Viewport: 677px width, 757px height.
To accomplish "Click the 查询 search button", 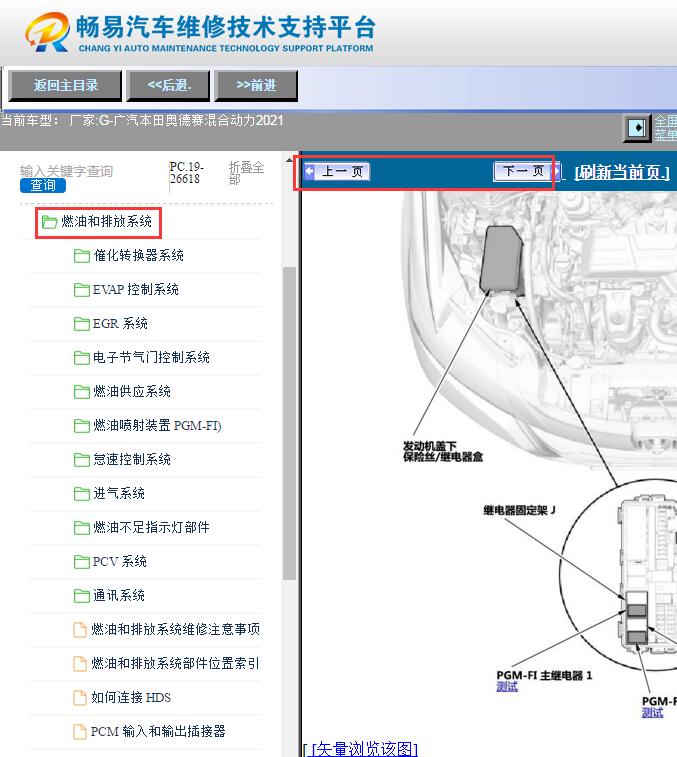I will pyautogui.click(x=42, y=185).
